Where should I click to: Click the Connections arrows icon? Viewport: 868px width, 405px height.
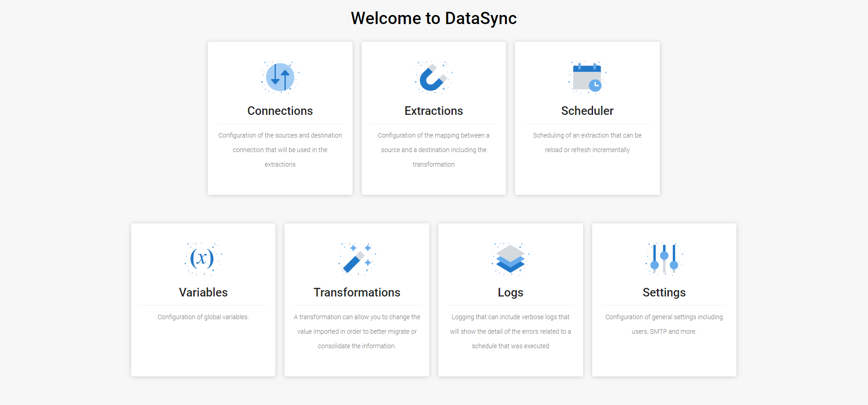[x=280, y=77]
